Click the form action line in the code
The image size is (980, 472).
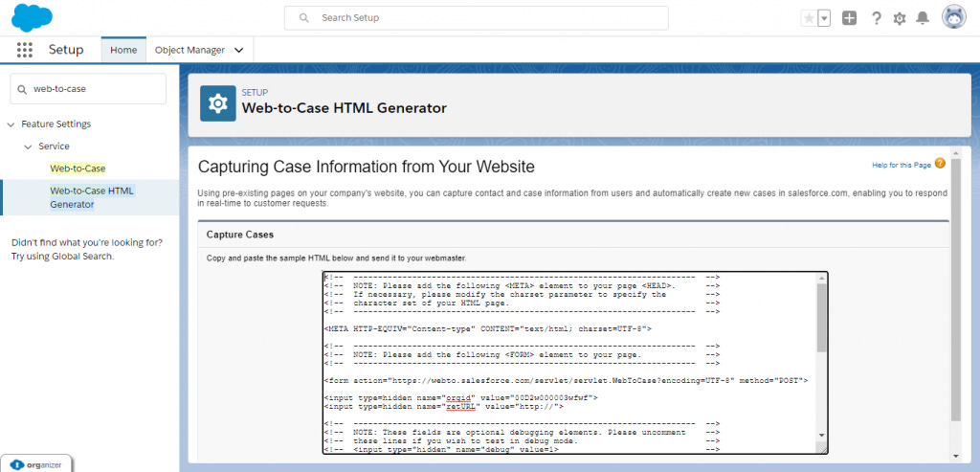click(566, 380)
